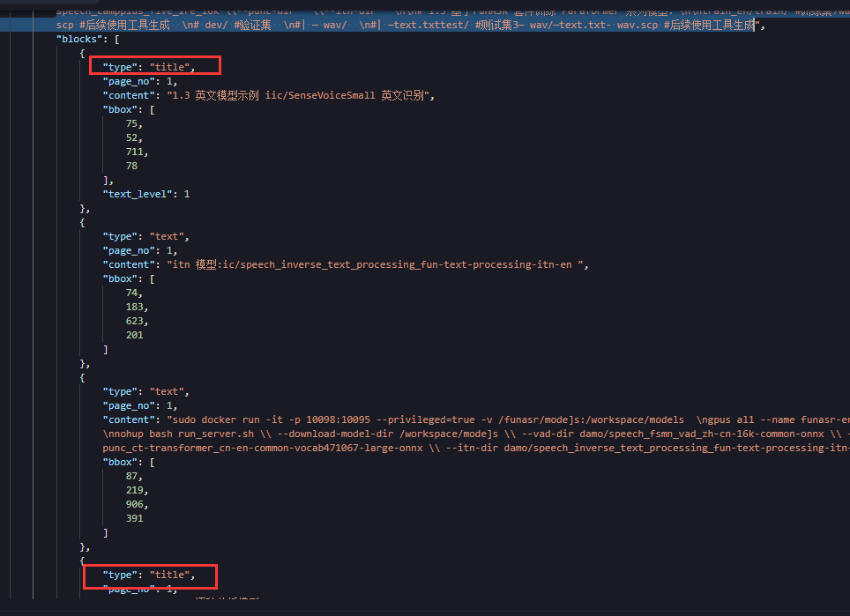Click iic/SenseVoiceSmall in the title content

[x=320, y=95]
